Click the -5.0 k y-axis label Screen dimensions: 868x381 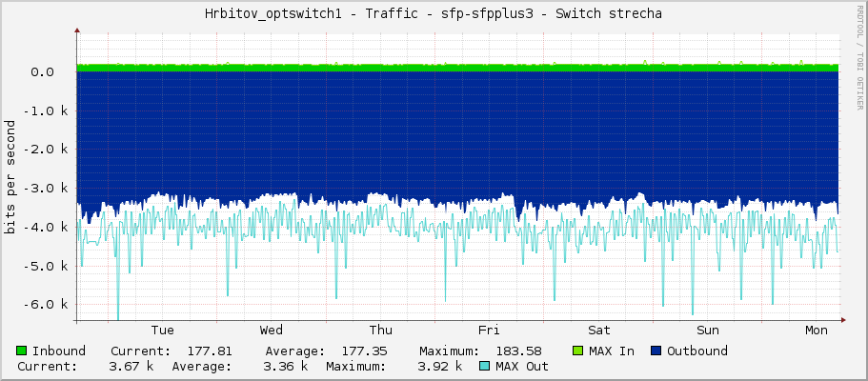[x=46, y=266]
